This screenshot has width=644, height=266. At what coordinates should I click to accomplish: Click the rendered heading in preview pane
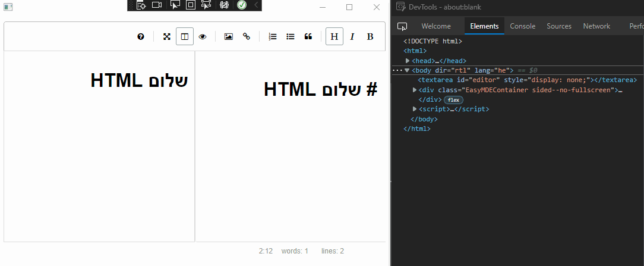tap(139, 80)
